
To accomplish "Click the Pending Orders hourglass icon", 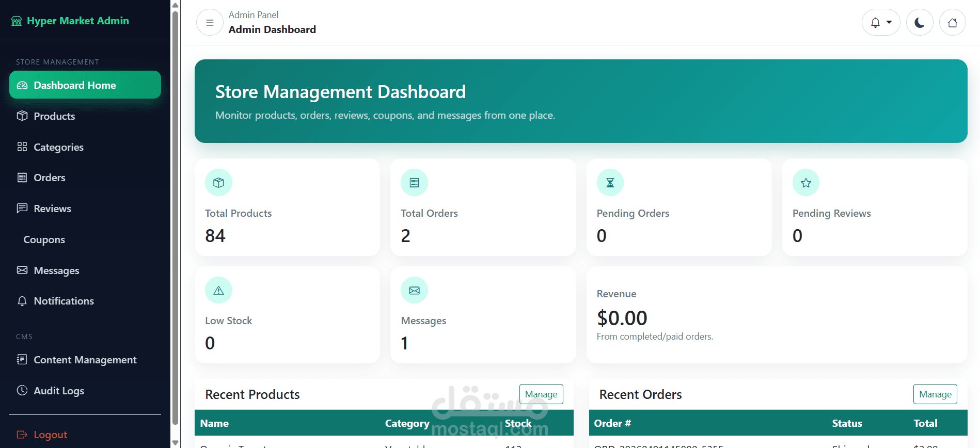I will pos(610,183).
